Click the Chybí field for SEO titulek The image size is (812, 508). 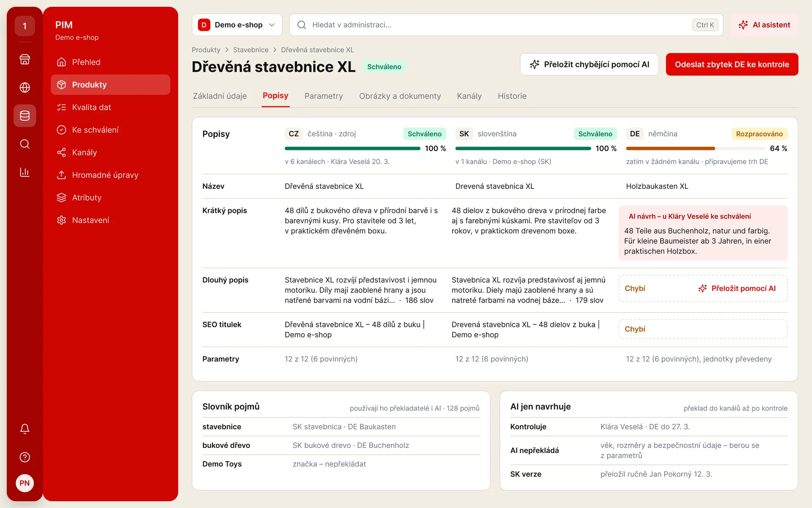click(x=703, y=329)
